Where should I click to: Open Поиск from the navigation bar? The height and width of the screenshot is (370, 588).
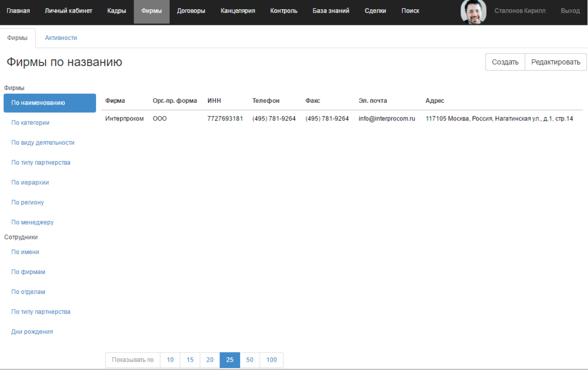pos(410,11)
